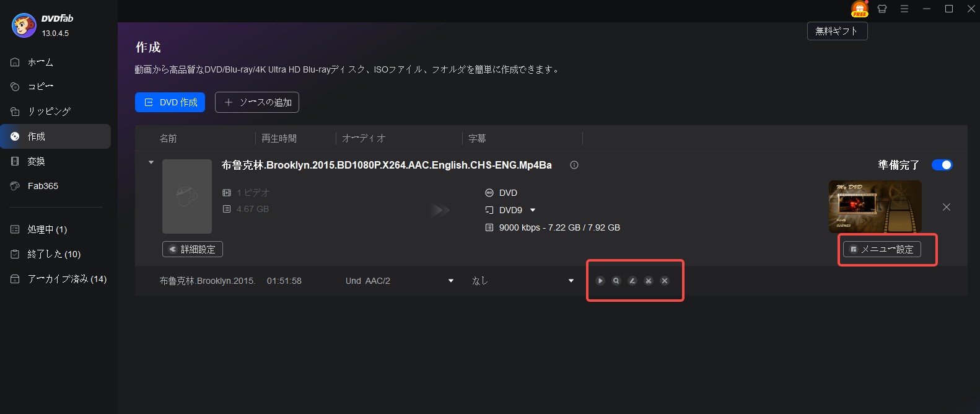Open the pencil edit tool for the video
This screenshot has height=414, width=980.
(632, 281)
